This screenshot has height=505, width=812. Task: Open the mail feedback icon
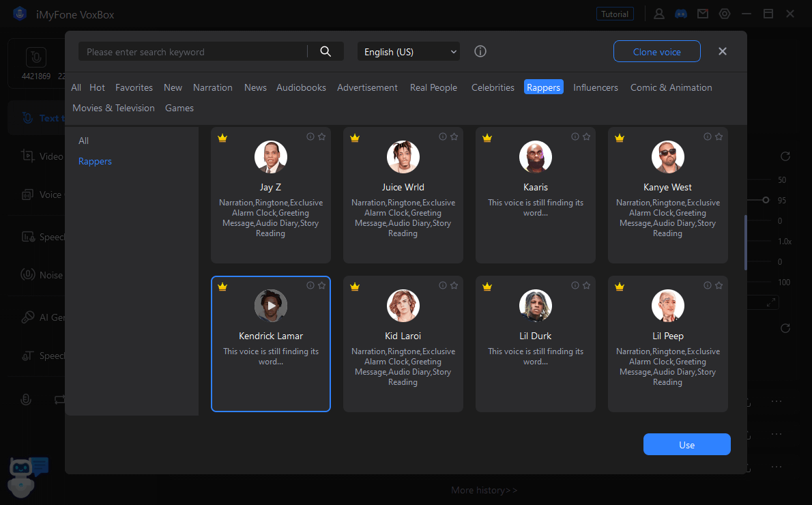click(703, 14)
